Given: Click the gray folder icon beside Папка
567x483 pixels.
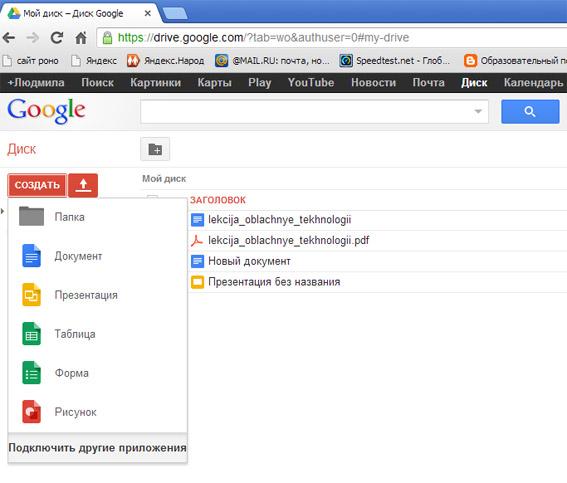Looking at the screenshot, I should [31, 216].
